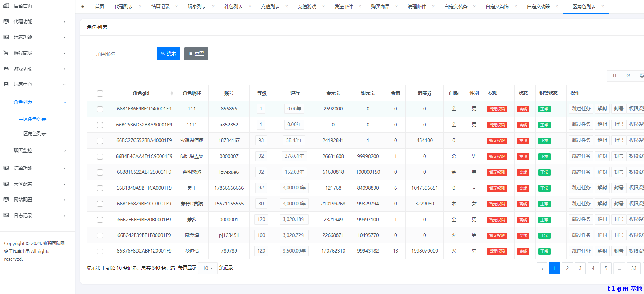Close the 代理列表 tab
The image size is (644, 294).
pos(140,7)
